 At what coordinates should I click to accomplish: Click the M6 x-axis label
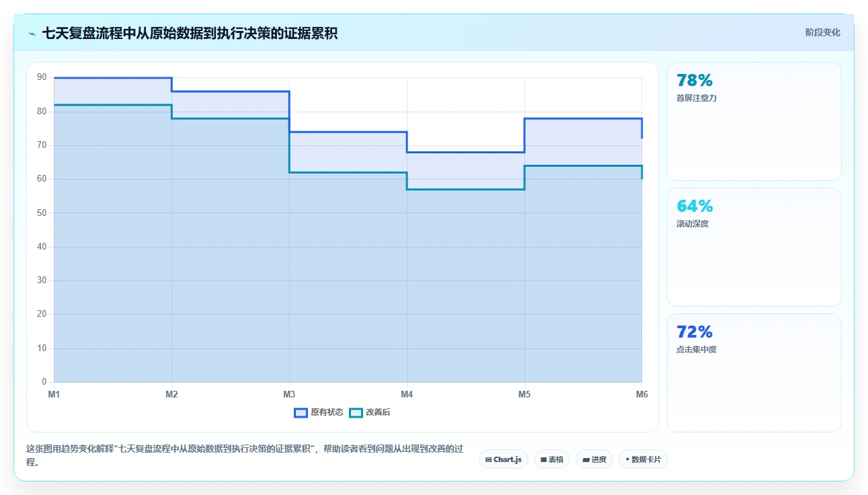pyautogui.click(x=642, y=394)
